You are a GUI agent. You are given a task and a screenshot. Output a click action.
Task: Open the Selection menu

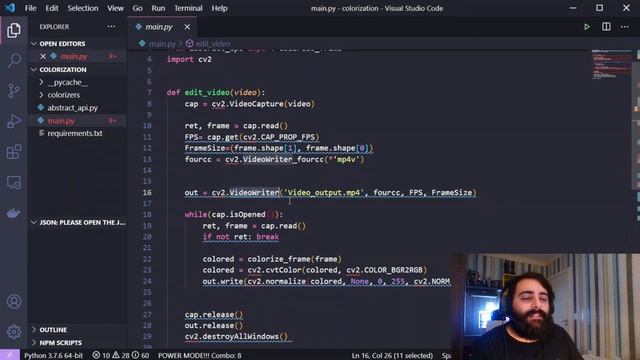click(82, 8)
